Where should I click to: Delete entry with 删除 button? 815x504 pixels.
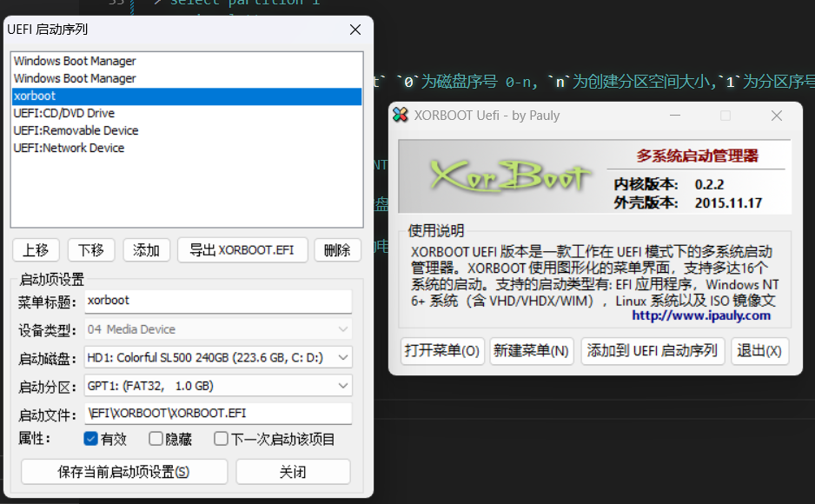pos(337,250)
